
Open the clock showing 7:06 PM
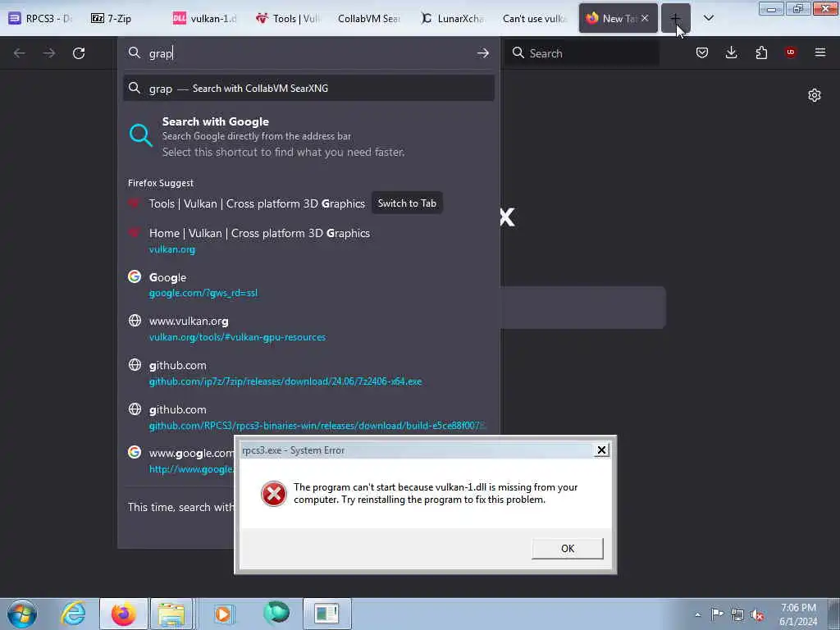pos(798,614)
